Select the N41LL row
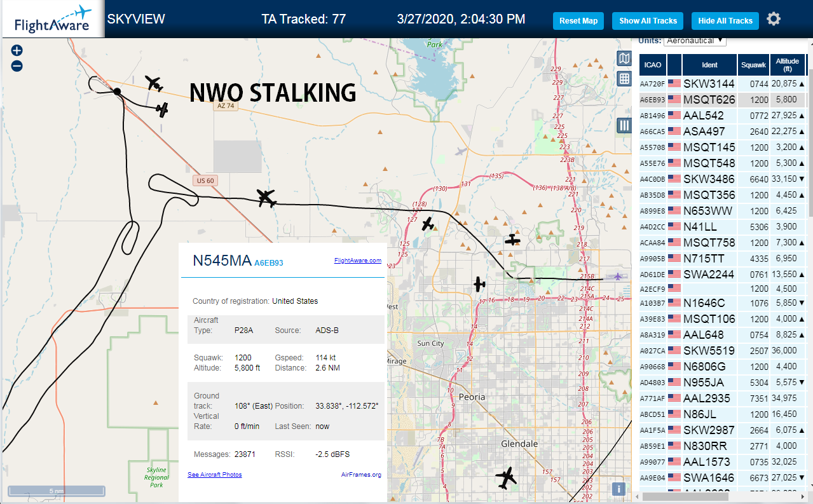 coord(723,227)
